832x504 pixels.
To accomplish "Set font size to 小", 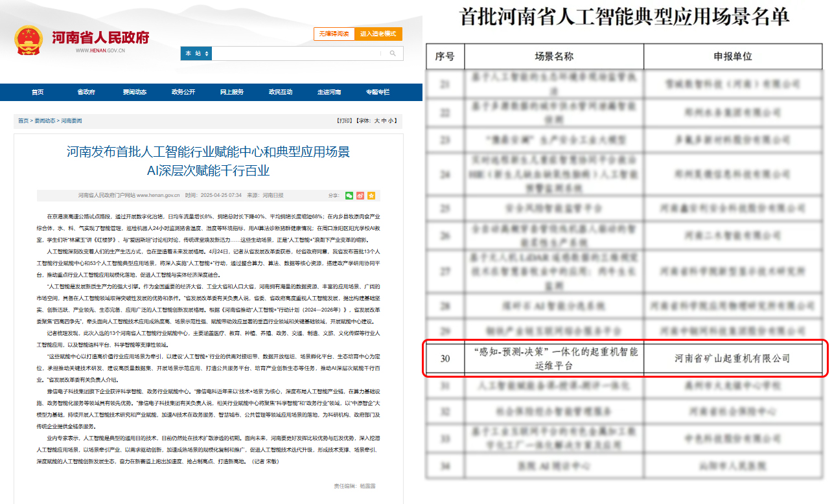I will pos(391,120).
